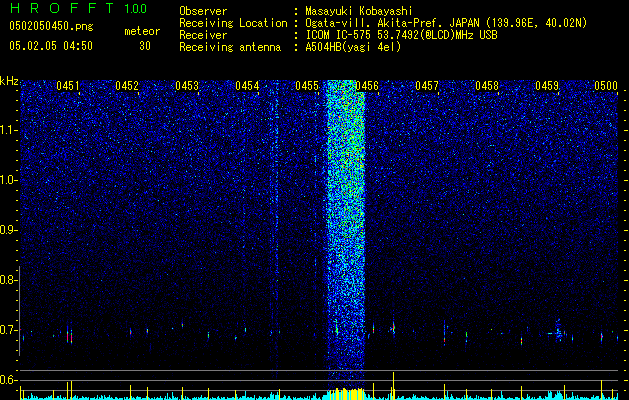This screenshot has height=400, width=629.
Task: Select the ICOM IC-575 receiver text
Action: point(402,35)
